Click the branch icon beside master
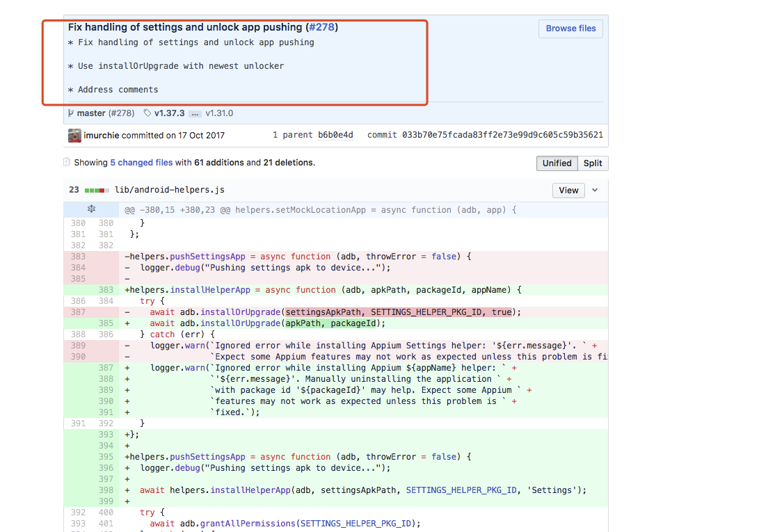This screenshot has height=532, width=759. 71,113
